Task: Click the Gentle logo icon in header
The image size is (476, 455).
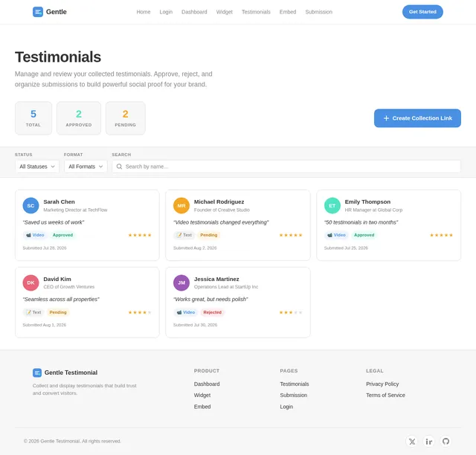Action: click(x=38, y=12)
